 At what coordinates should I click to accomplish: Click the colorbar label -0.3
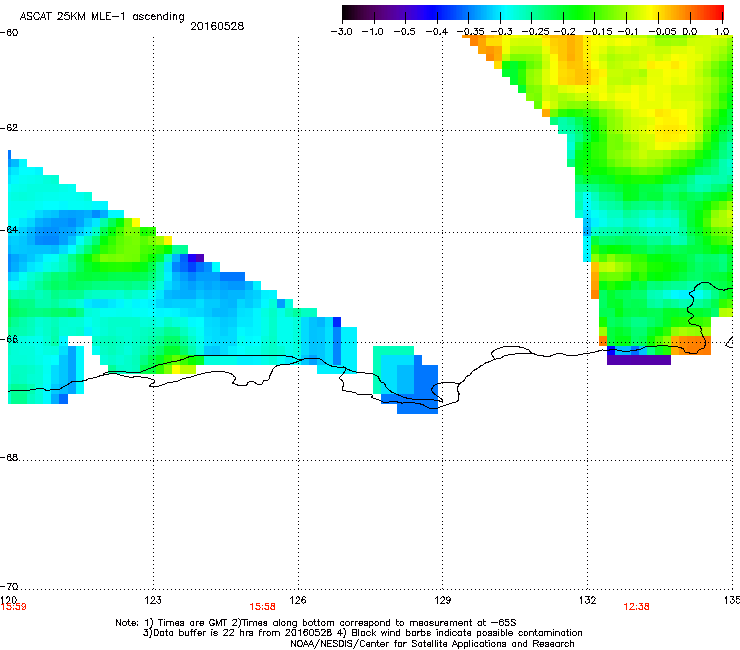coord(502,32)
